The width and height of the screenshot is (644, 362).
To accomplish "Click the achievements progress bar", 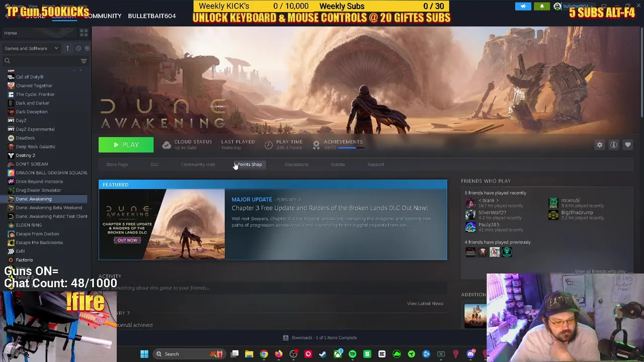I will coord(350,148).
